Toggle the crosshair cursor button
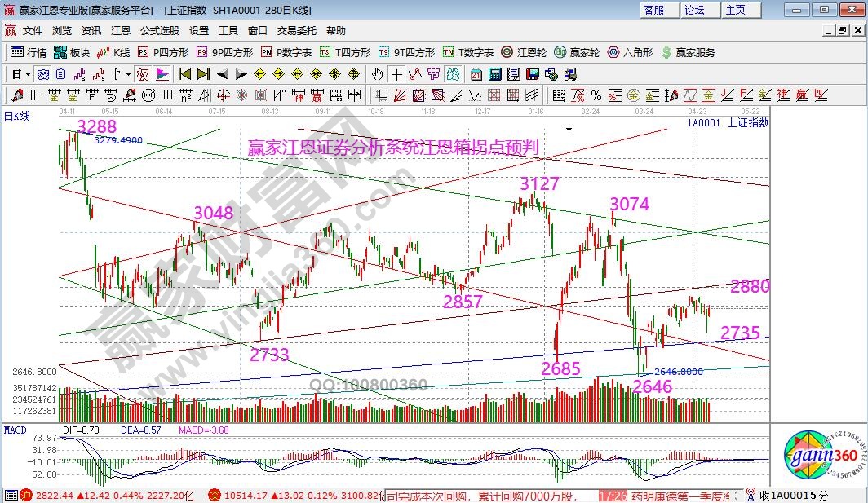 [x=396, y=74]
